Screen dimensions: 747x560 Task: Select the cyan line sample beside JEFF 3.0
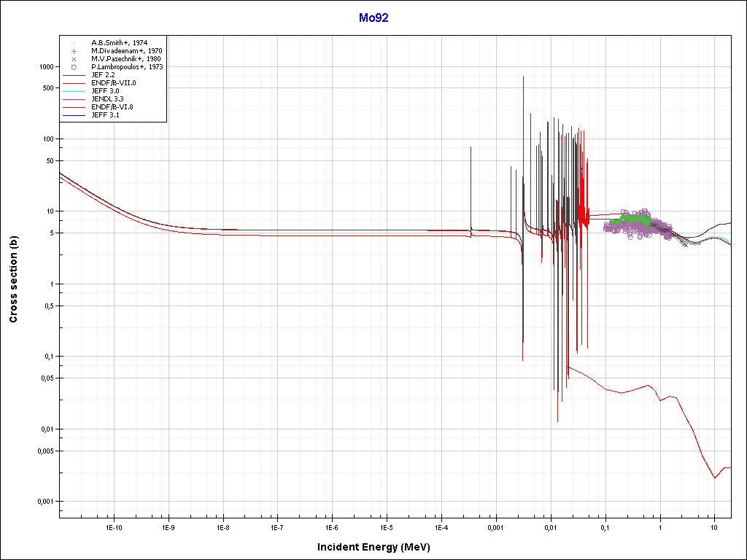point(74,91)
